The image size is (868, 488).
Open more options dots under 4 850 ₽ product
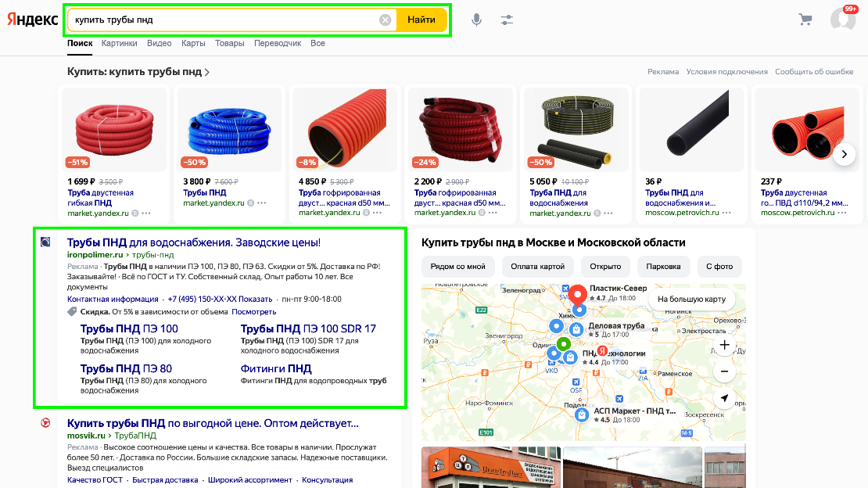click(377, 213)
